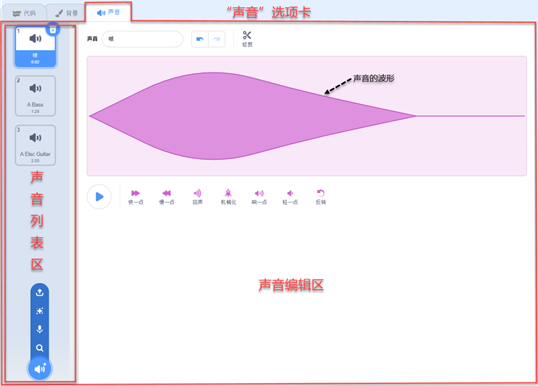Image resolution: width=538 pixels, height=386 pixels.
Task: Select the A Elec Guitar sound
Action: pyautogui.click(x=35, y=145)
